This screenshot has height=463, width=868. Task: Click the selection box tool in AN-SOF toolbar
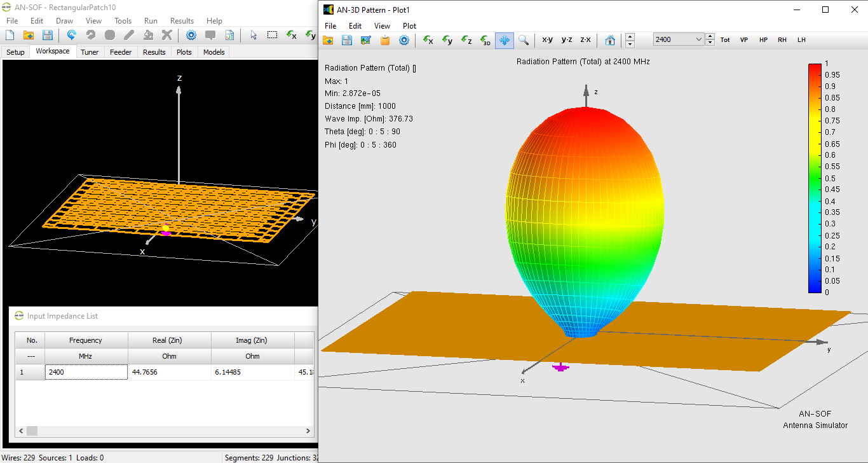click(272, 35)
